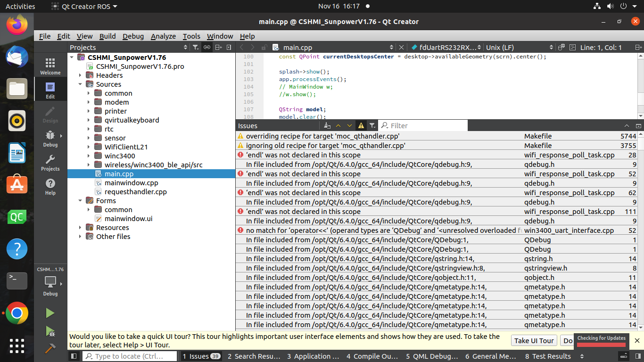The image size is (644, 362).
Task: Toggle warnings visibility in Issues panel
Action: (x=361, y=125)
